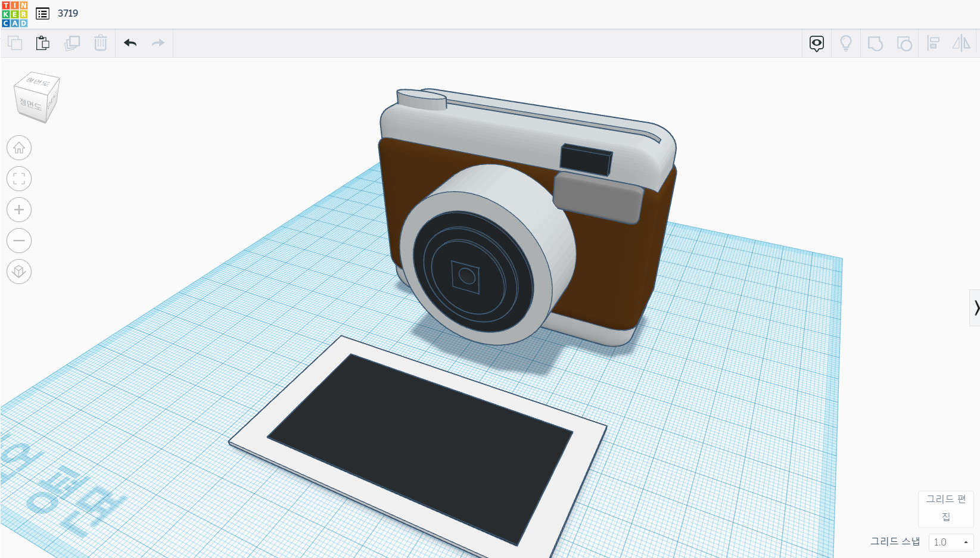Undo the last action
The height and width of the screenshot is (558, 980).
click(130, 43)
